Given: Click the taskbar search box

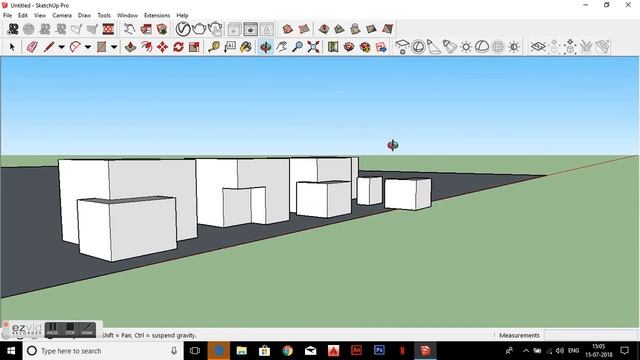Looking at the screenshot, I should pyautogui.click(x=103, y=351).
